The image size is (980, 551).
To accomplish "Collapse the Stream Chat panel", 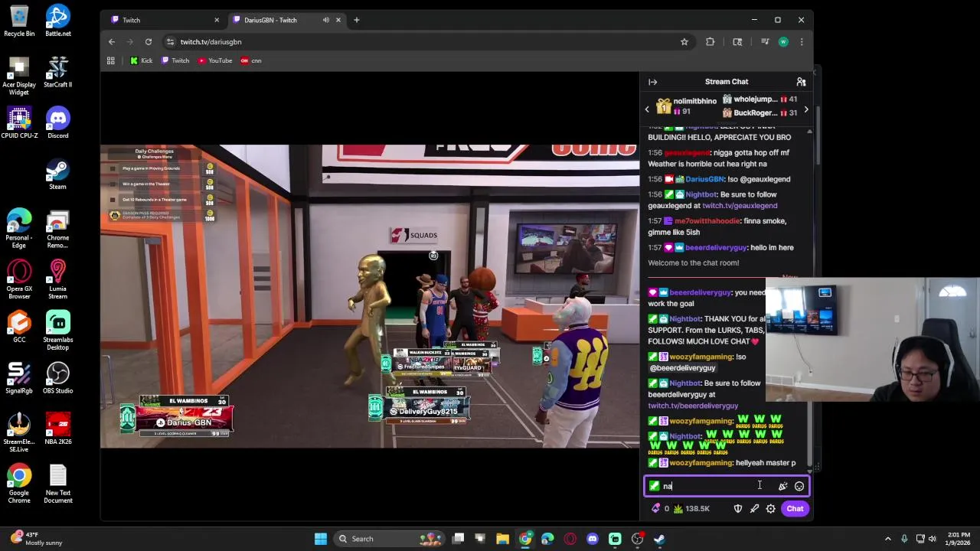I will click(x=652, y=82).
